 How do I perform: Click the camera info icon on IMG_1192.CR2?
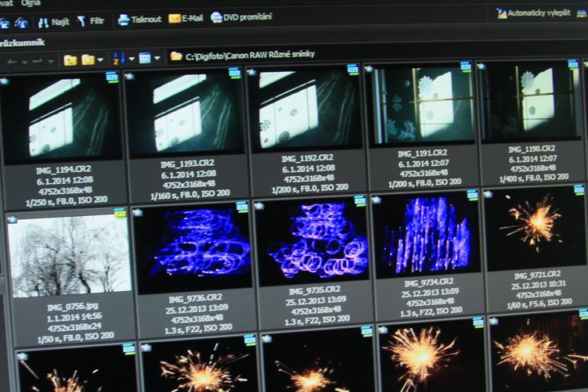pos(251,72)
